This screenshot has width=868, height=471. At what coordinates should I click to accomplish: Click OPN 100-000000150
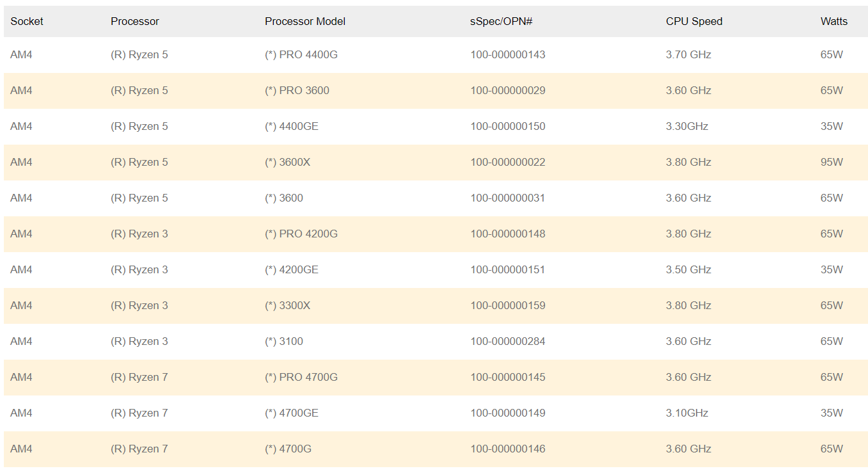[508, 127]
